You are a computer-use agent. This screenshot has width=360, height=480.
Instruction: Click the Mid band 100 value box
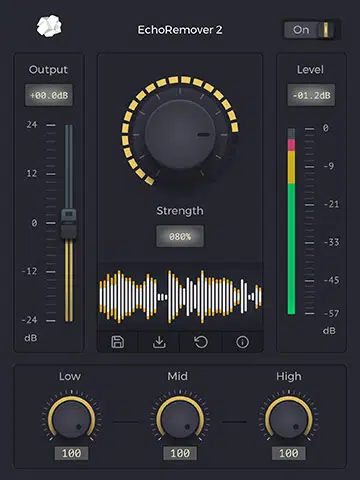click(x=180, y=453)
